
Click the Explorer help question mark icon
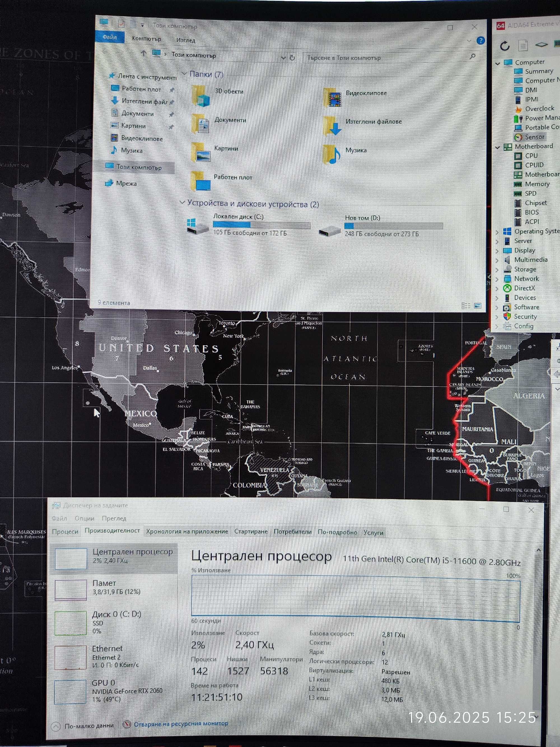(480, 41)
